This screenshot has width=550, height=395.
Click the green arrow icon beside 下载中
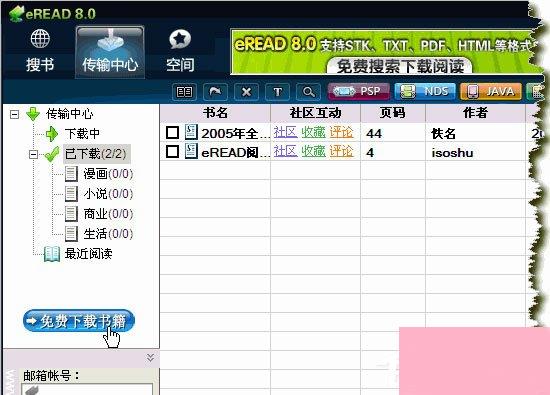52,134
